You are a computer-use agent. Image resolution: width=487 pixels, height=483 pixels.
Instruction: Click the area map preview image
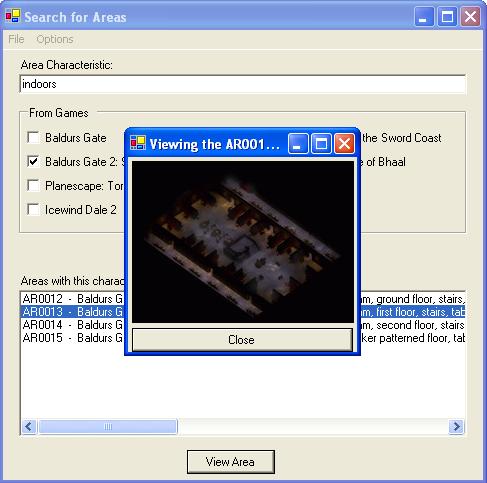(x=243, y=242)
